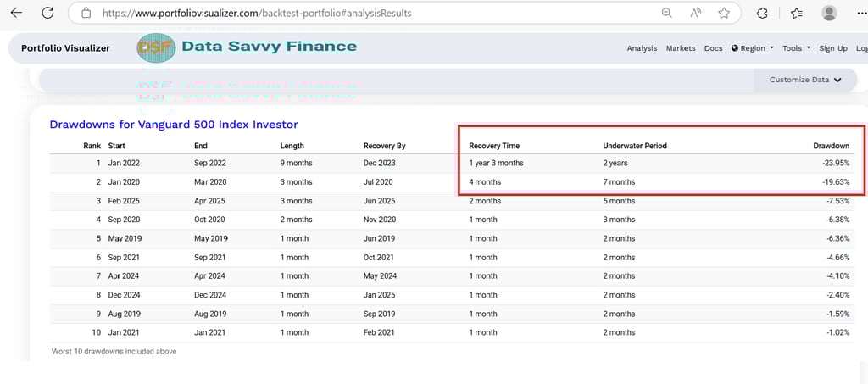Click the Recovery By column header
Image resolution: width=868 pixels, height=384 pixels.
pos(385,146)
